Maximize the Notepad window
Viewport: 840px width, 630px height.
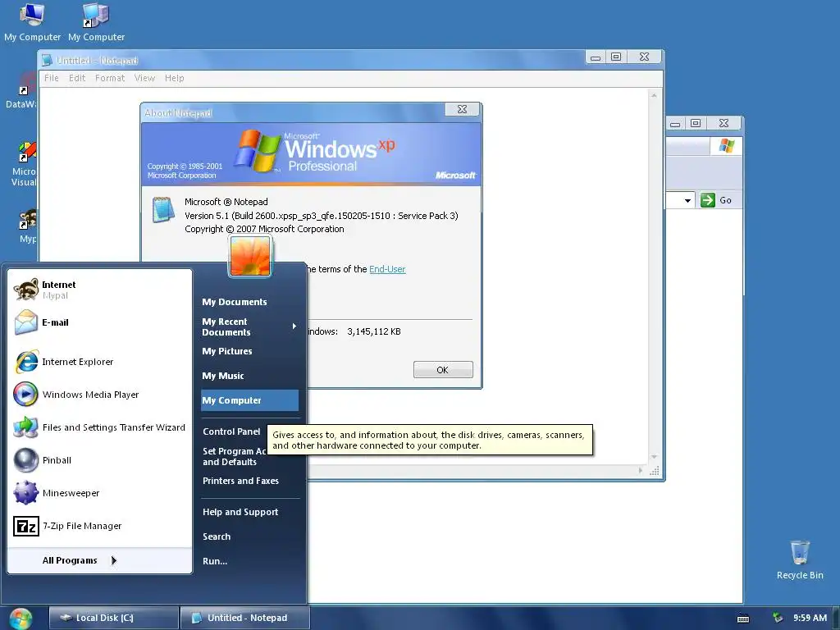tap(616, 57)
